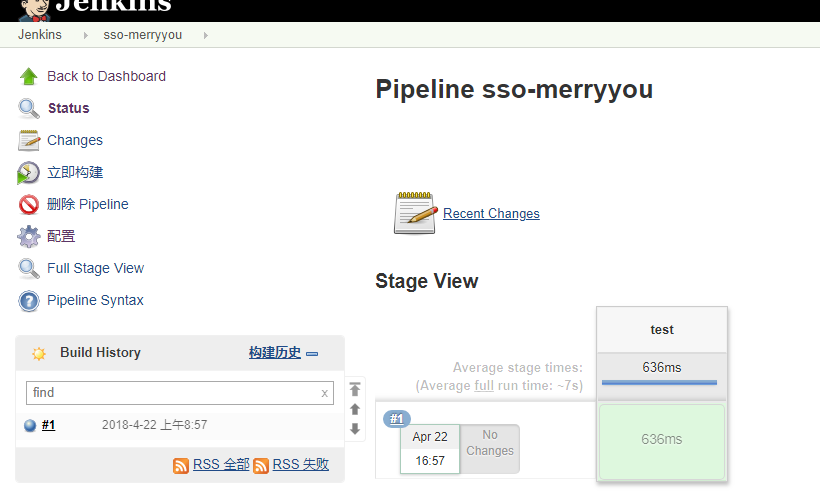
Task: Click the Apr 22 16:57 date box
Action: click(x=430, y=449)
